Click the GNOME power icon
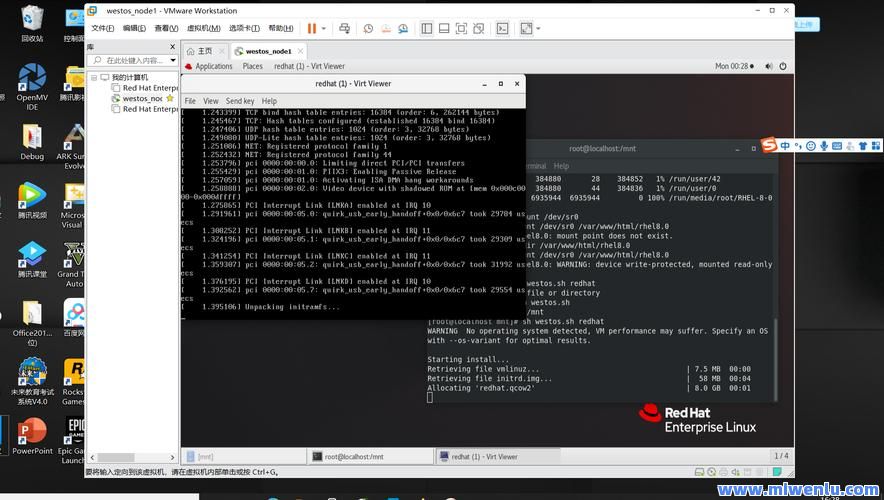884x500 pixels. pos(783,66)
